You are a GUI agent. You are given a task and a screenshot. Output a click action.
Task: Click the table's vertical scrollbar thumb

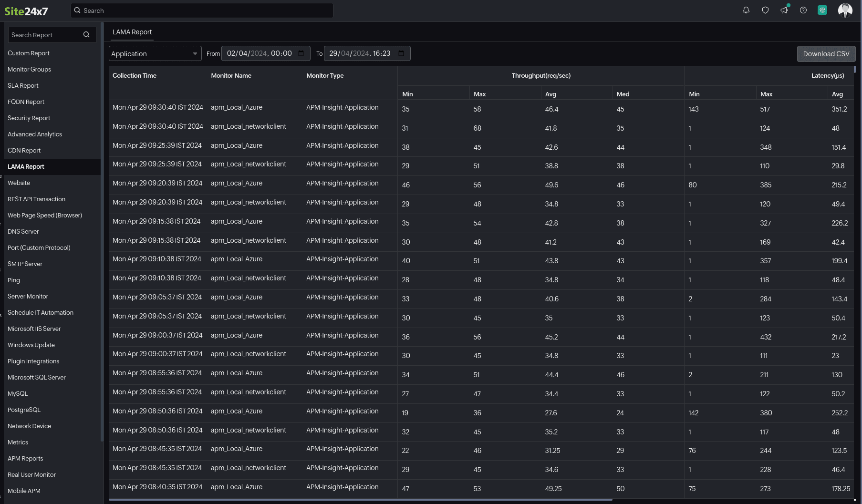855,70
